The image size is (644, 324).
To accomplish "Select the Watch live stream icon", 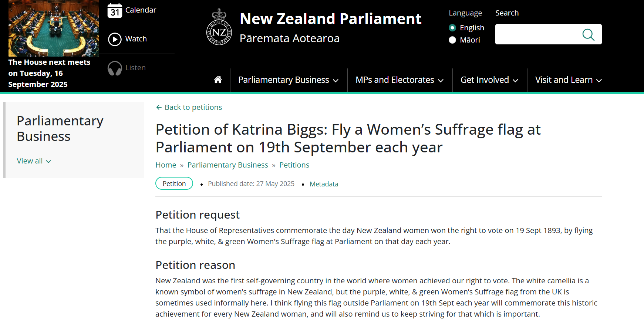I will point(115,39).
